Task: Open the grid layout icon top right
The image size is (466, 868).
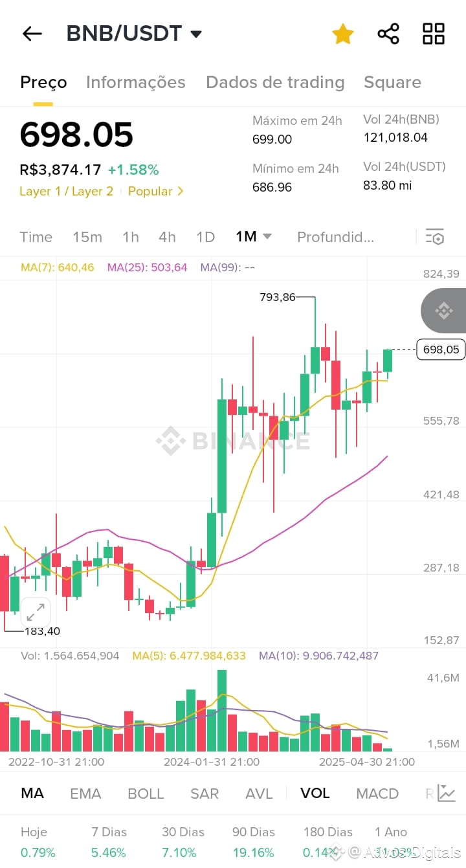Action: coord(433,34)
